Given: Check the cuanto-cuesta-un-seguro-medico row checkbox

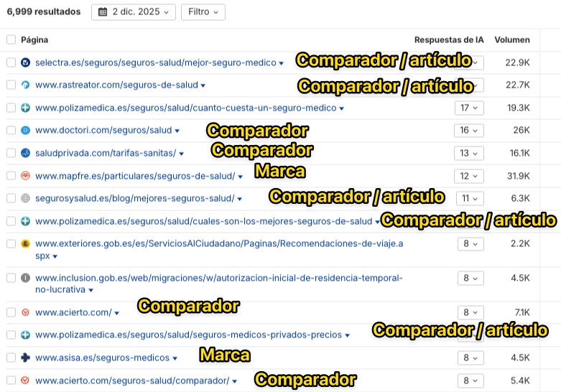Looking at the screenshot, I should pyautogui.click(x=11, y=108).
